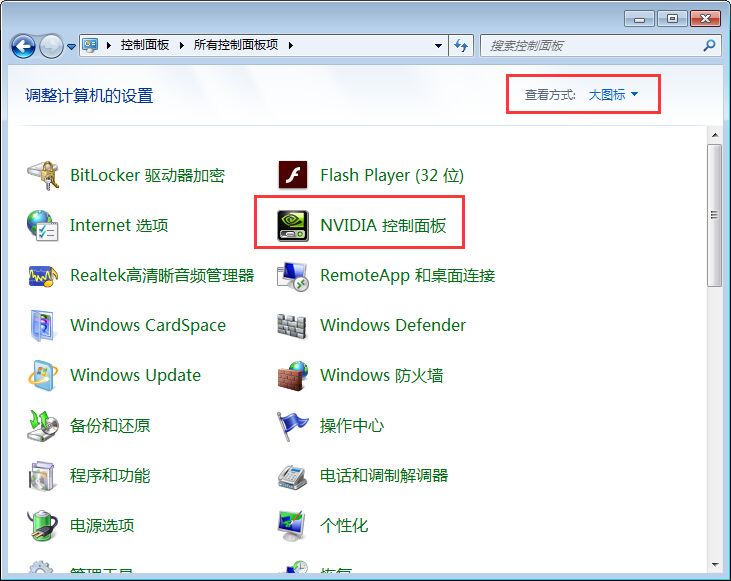
Task: Click the 电源选项 text link
Action: 102,526
